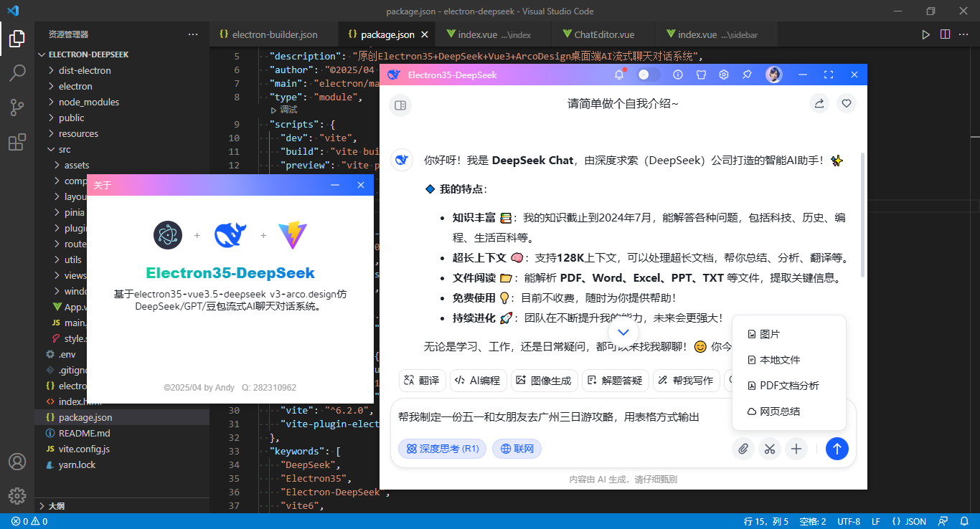Pin the DeepSeek window on top
This screenshot has width=980, height=529.
point(747,75)
